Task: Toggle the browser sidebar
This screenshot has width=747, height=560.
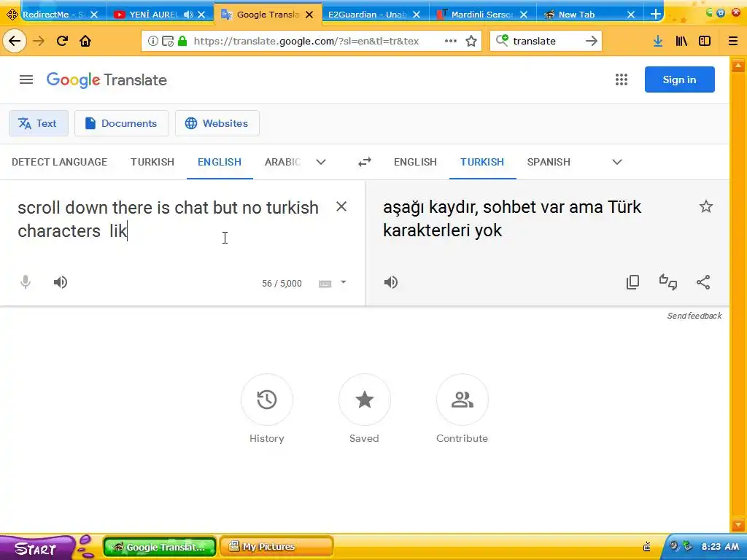Action: click(705, 42)
